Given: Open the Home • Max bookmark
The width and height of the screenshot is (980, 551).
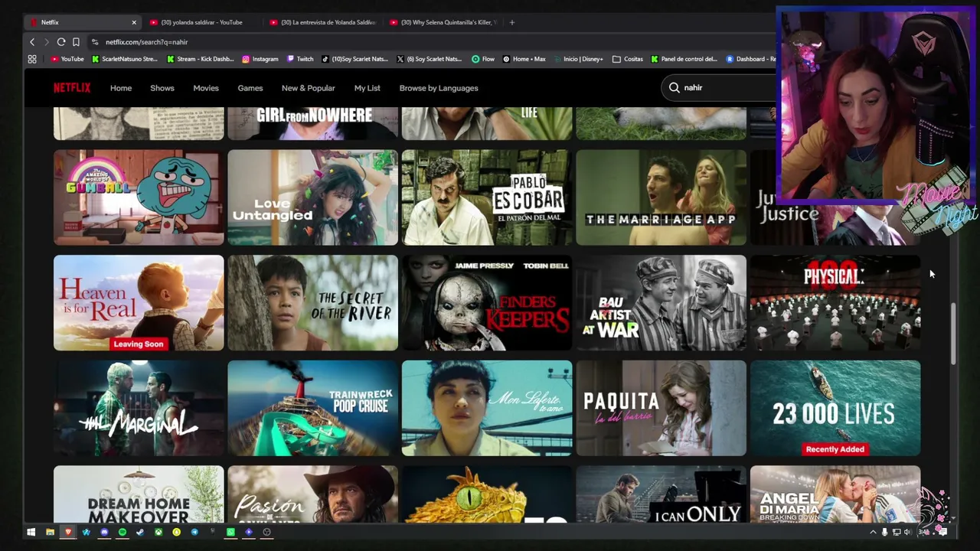Looking at the screenshot, I should [x=524, y=59].
